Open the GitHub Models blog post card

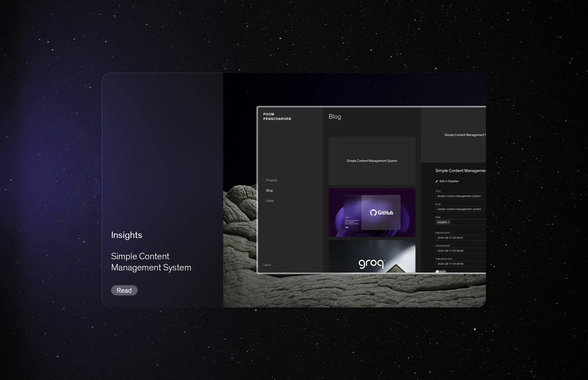pyautogui.click(x=371, y=212)
